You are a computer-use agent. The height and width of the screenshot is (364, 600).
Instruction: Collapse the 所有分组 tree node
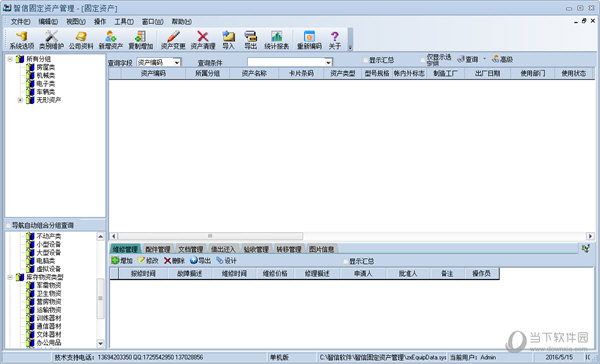pos(10,59)
